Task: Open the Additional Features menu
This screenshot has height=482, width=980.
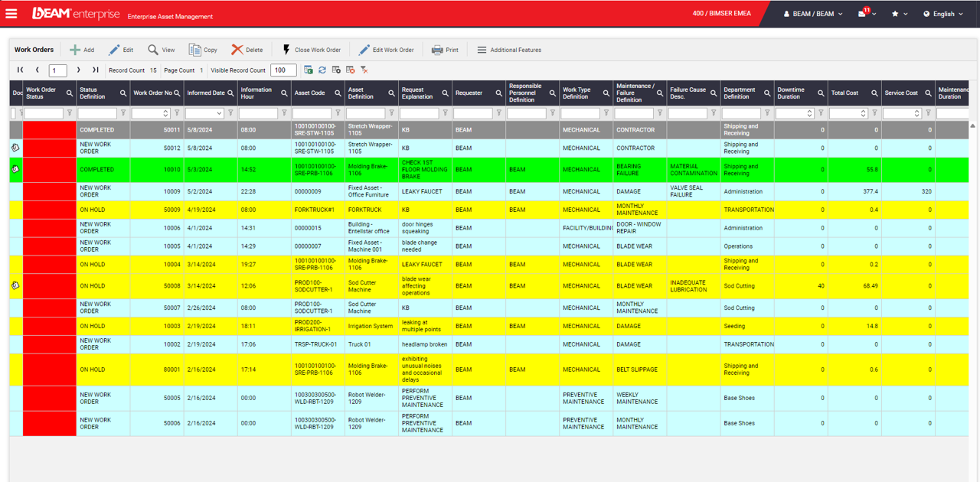Action: coord(509,50)
